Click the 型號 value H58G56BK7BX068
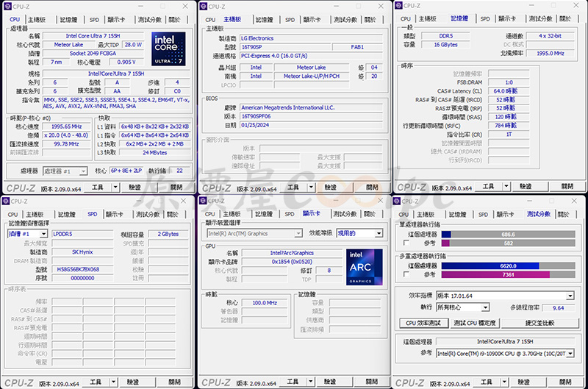 tap(82, 269)
